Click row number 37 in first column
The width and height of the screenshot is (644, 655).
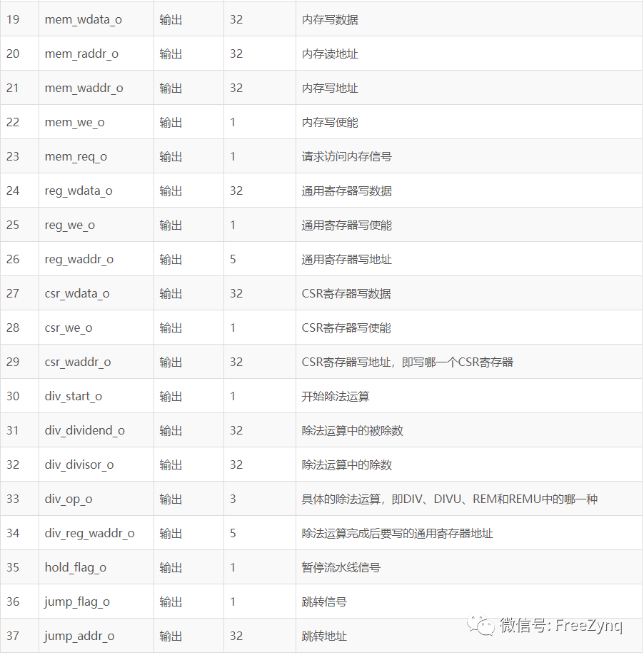tap(14, 636)
